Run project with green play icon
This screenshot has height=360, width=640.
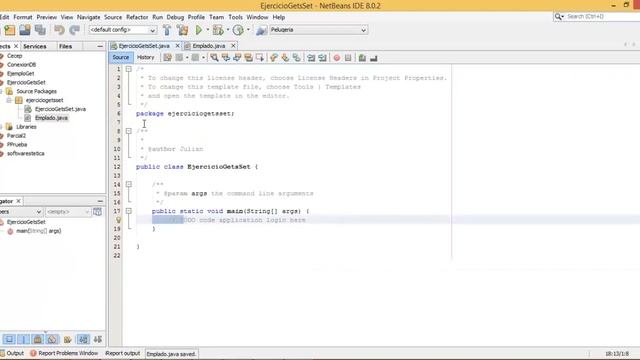pyautogui.click(x=199, y=30)
